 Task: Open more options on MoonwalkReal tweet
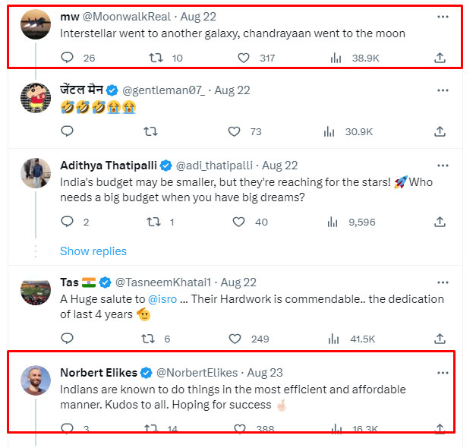[x=443, y=17]
